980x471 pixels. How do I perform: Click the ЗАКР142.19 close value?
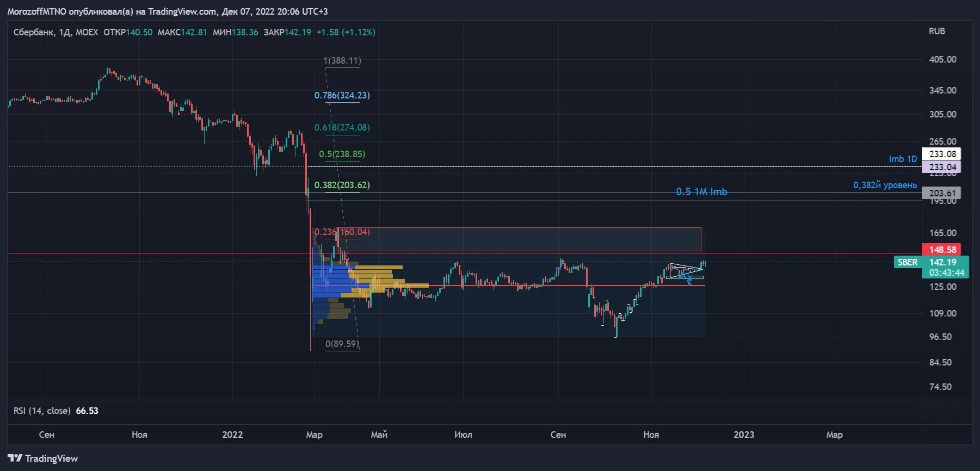[287, 32]
